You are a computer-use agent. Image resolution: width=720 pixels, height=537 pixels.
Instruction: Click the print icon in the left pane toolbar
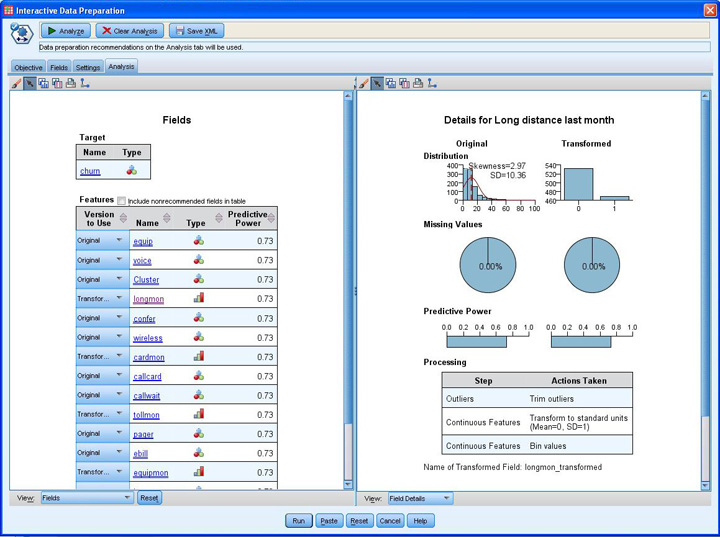click(70, 83)
